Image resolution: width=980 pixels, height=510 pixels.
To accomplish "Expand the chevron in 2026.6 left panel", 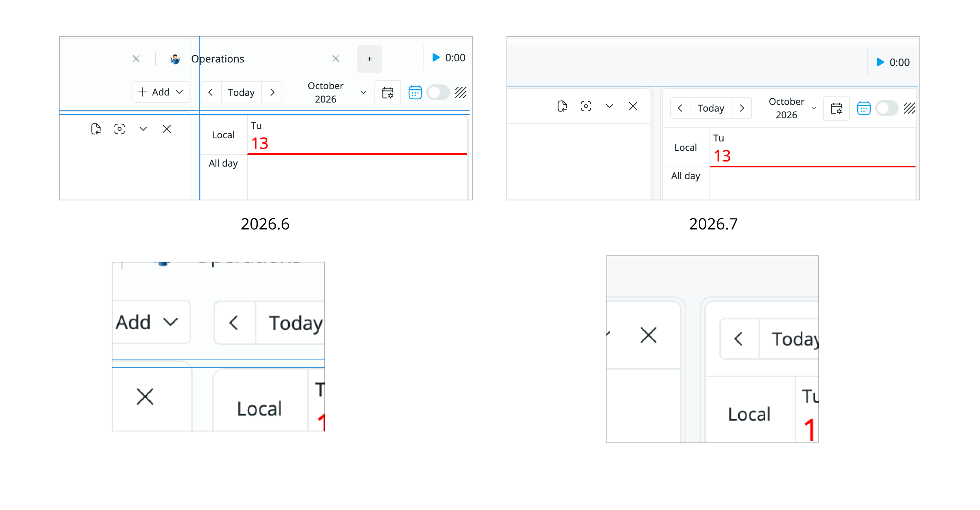I will tap(143, 129).
